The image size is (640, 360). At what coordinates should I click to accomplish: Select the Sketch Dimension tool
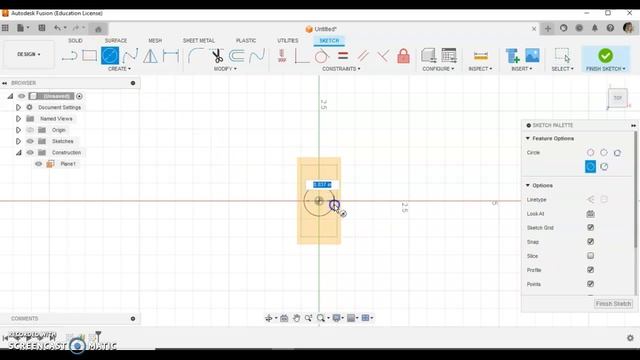tap(171, 56)
